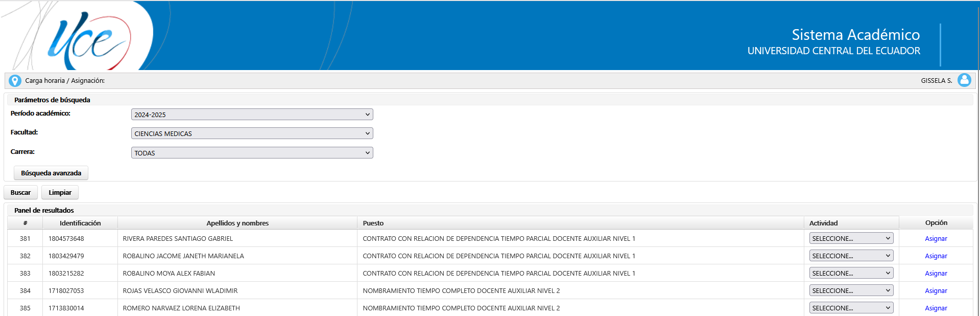Click the Sistema Académico title
This screenshot has height=316, width=980.
click(x=855, y=34)
